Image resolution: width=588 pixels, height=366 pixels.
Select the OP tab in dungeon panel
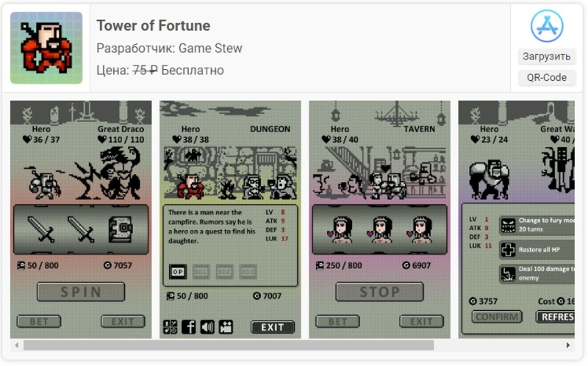coord(178,271)
